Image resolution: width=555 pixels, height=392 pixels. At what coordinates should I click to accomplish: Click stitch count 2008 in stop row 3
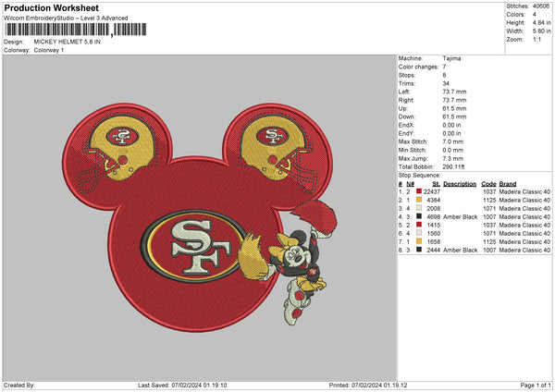(434, 208)
